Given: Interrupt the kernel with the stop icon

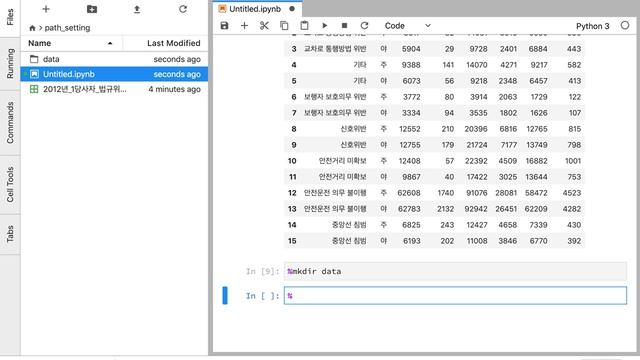Looking at the screenshot, I should pos(344,26).
